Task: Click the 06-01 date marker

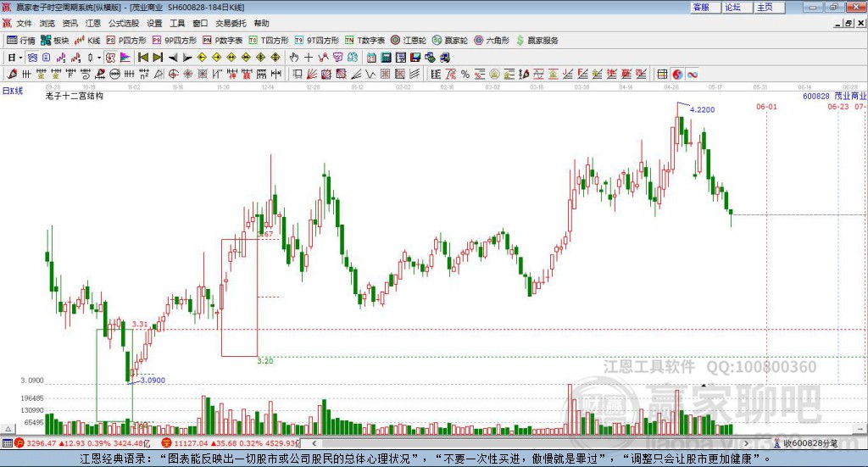Action: coord(766,106)
